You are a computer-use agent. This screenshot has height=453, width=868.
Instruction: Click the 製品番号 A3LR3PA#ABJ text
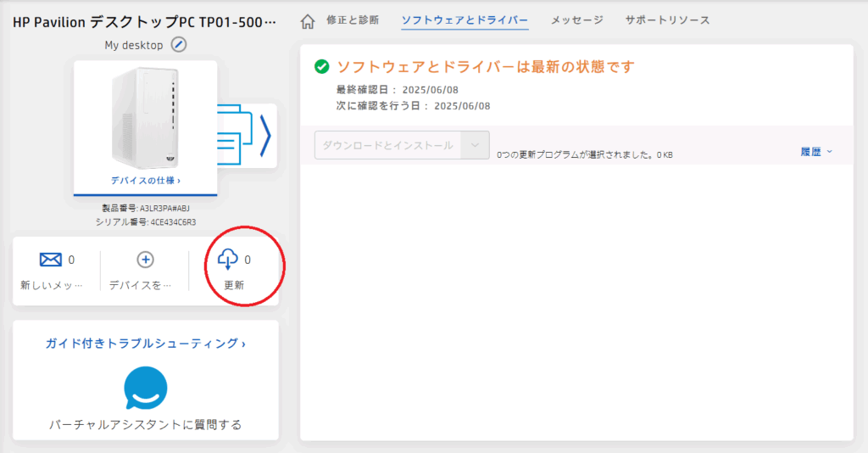click(x=146, y=208)
